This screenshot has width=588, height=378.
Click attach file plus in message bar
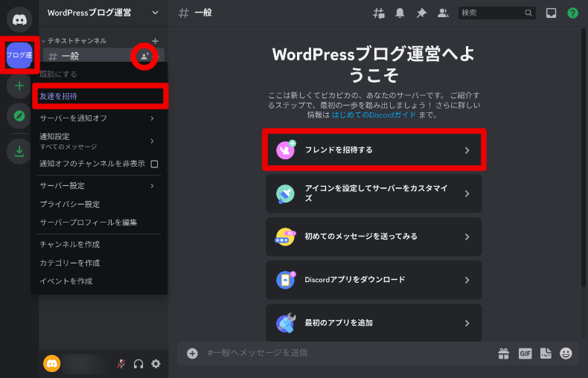[x=192, y=353]
